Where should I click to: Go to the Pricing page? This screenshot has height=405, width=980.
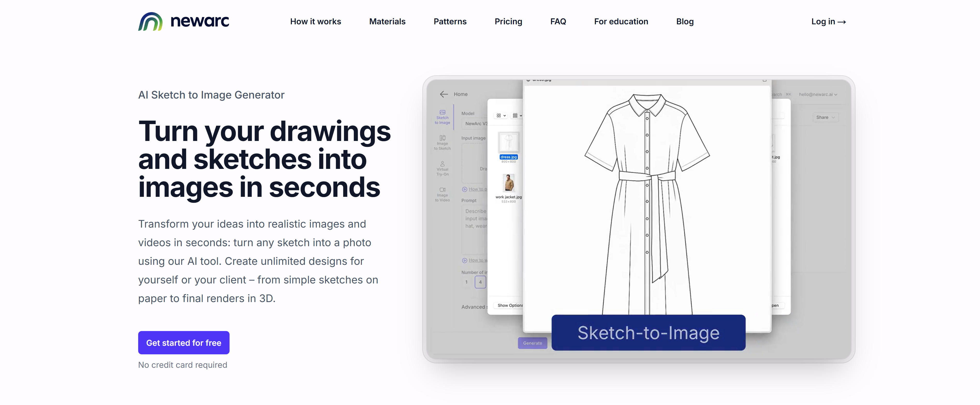click(x=508, y=22)
